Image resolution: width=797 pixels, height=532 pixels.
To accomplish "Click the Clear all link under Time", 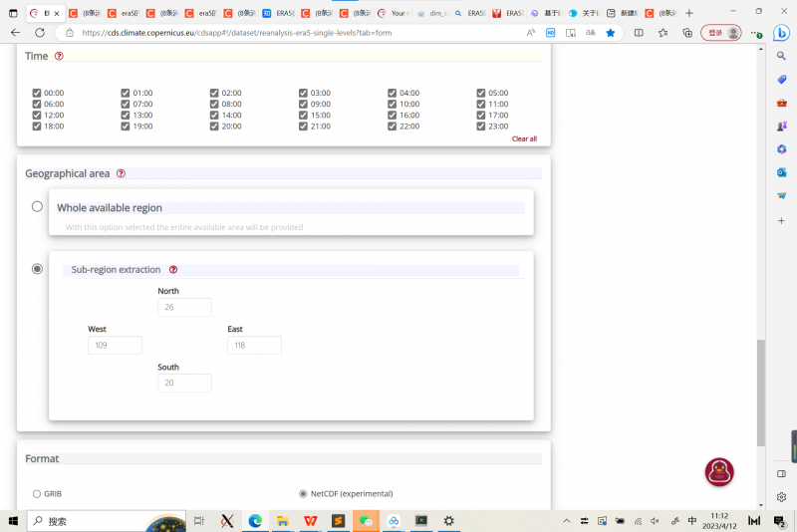I will tap(524, 138).
